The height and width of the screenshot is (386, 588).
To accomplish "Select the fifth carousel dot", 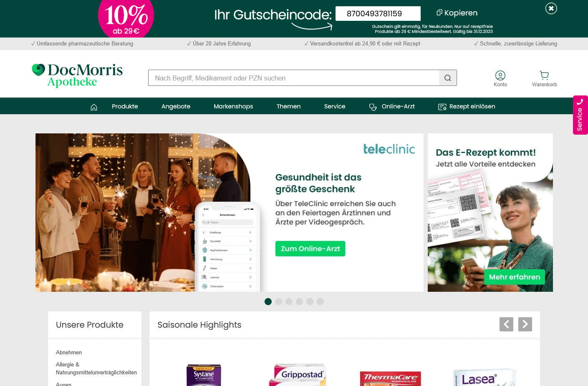I will click(x=310, y=301).
